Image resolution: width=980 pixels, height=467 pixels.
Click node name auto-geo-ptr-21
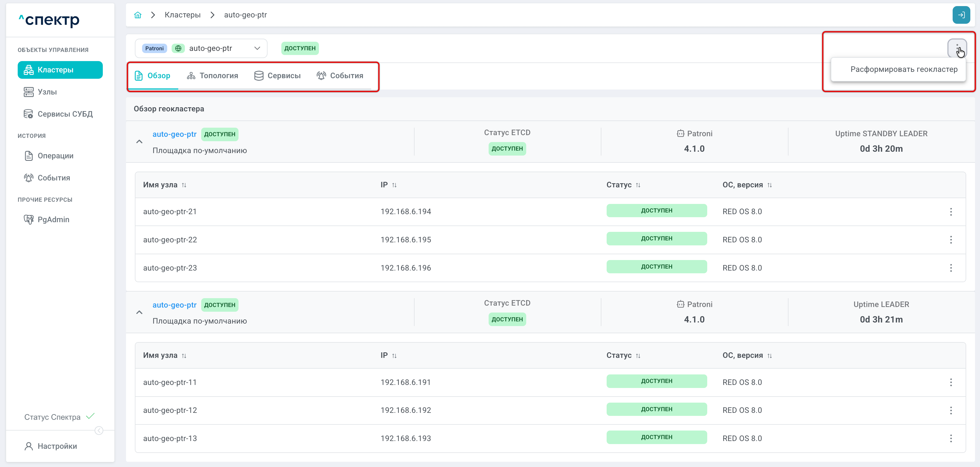click(x=170, y=212)
